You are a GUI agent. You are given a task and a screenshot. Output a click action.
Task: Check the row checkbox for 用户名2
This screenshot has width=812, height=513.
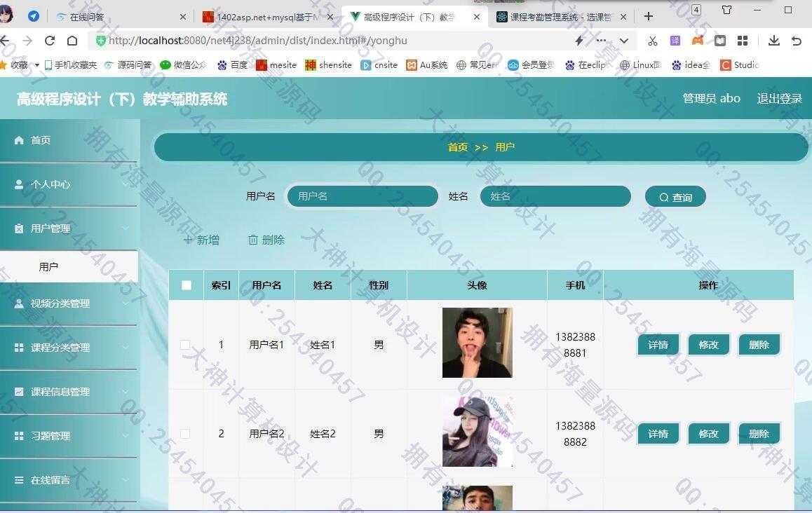tap(185, 434)
